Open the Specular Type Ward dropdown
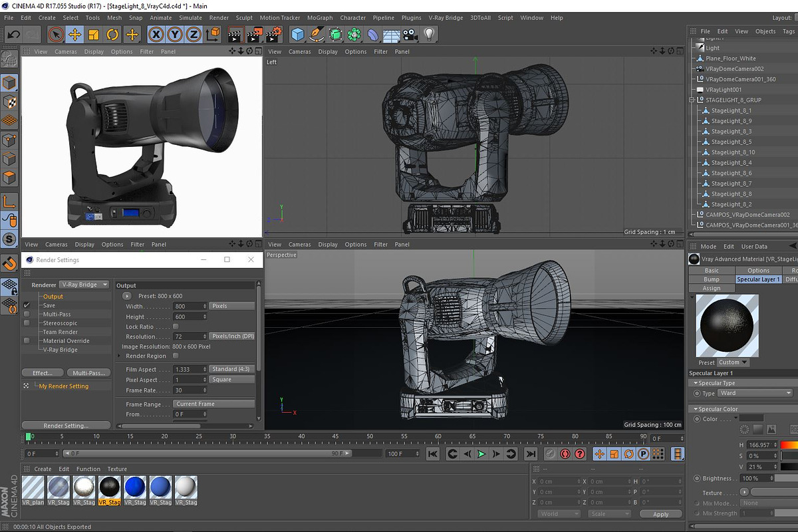The height and width of the screenshot is (532, 798). (756, 394)
